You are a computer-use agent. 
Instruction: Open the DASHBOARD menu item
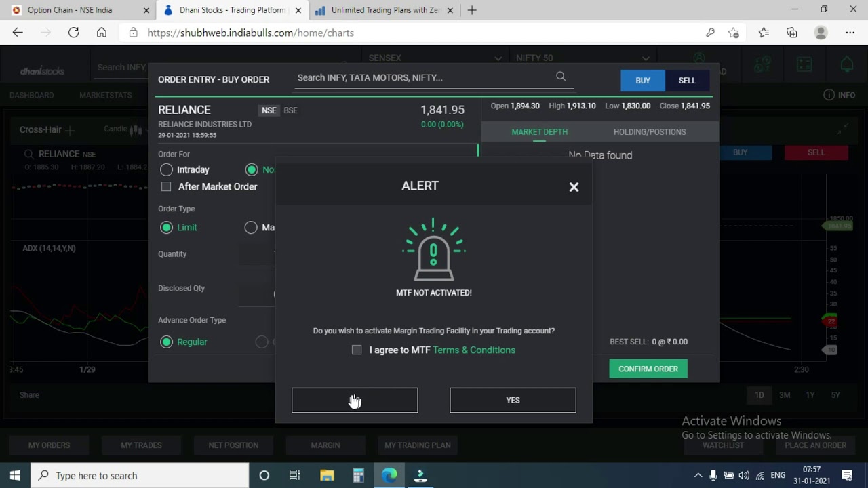[x=31, y=95]
